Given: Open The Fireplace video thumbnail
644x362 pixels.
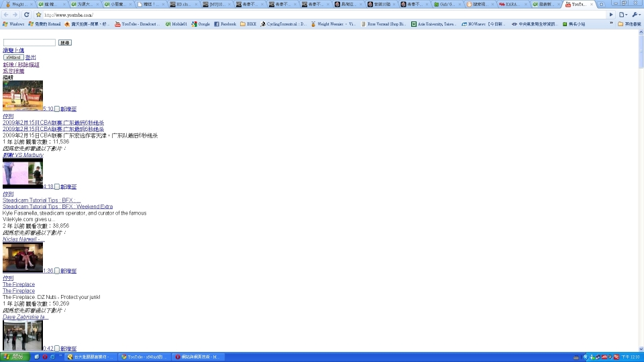Looking at the screenshot, I should (x=23, y=257).
